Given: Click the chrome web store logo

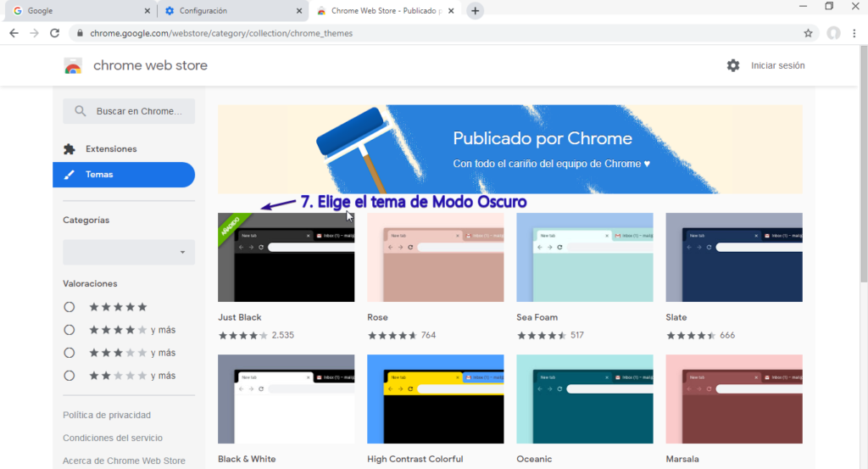Looking at the screenshot, I should pos(73,66).
